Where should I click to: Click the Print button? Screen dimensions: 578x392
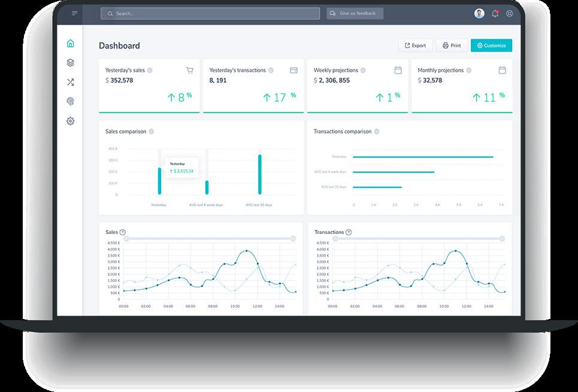coord(452,45)
